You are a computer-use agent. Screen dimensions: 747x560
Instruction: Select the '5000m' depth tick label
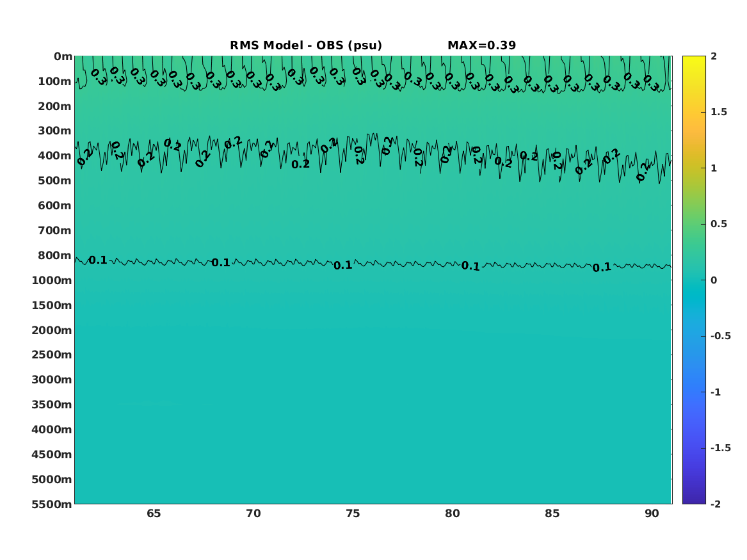click(52, 479)
